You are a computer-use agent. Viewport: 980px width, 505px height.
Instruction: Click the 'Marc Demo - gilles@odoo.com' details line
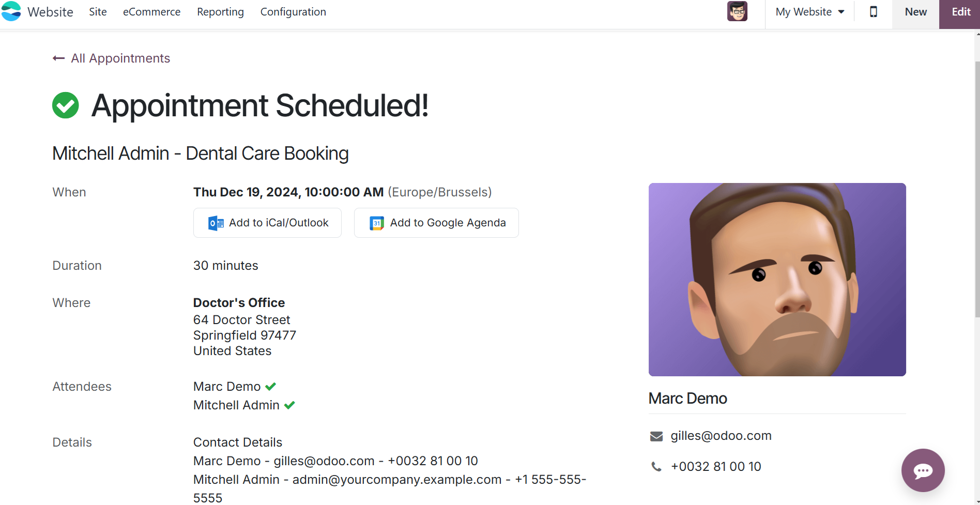335,461
